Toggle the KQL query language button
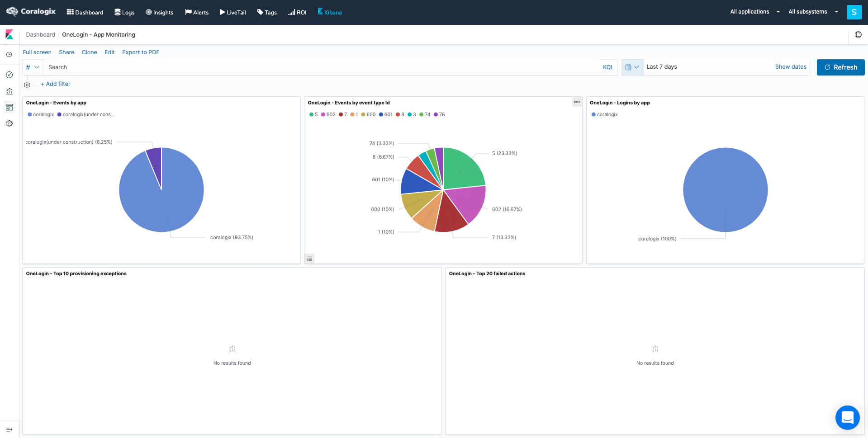 coord(608,67)
